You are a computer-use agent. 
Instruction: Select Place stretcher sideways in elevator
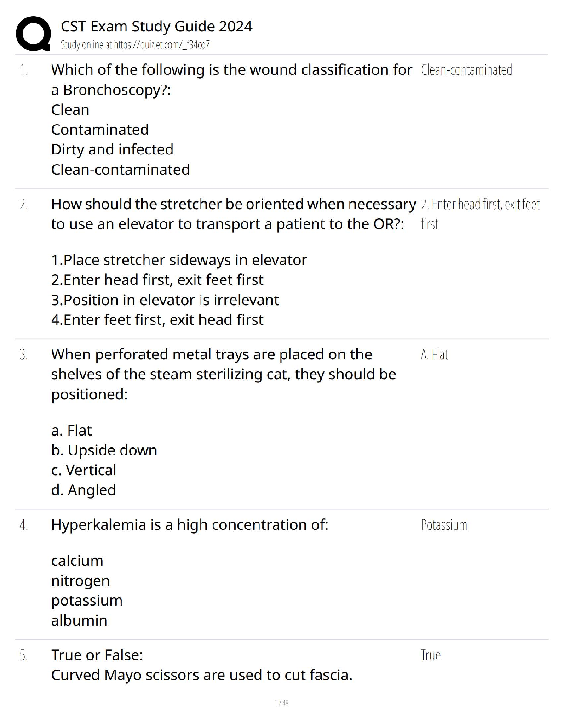[x=179, y=260]
